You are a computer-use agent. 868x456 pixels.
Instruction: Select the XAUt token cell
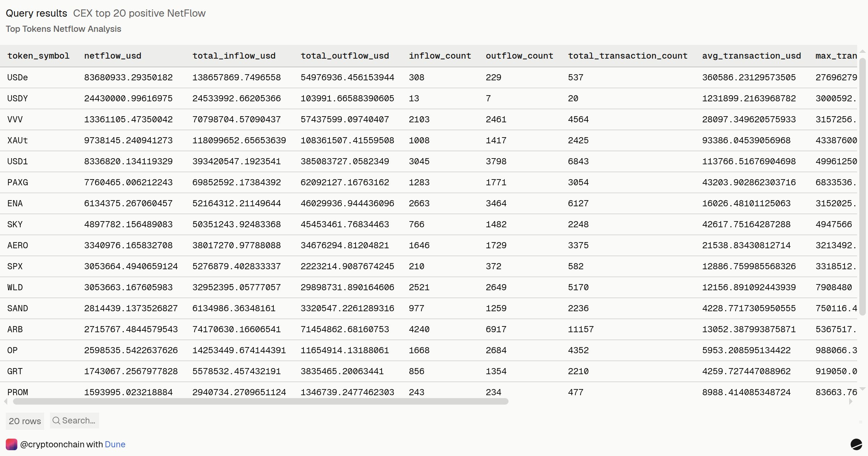click(x=18, y=140)
